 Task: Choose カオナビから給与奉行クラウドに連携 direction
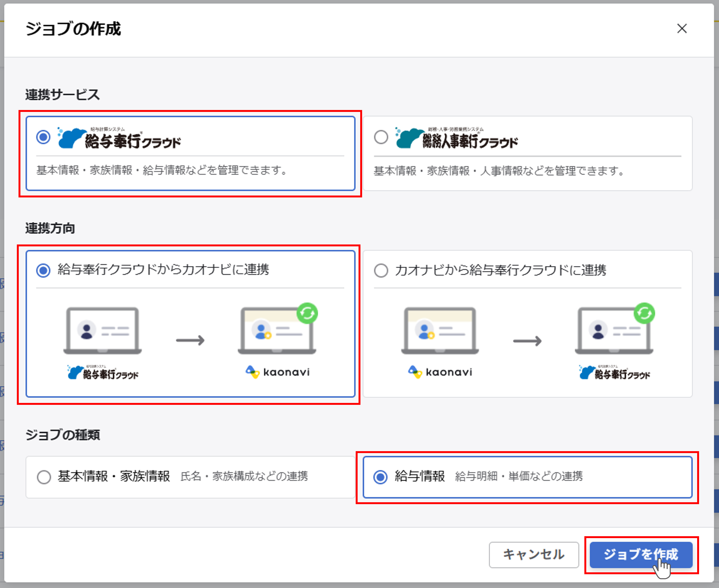pos(381,270)
